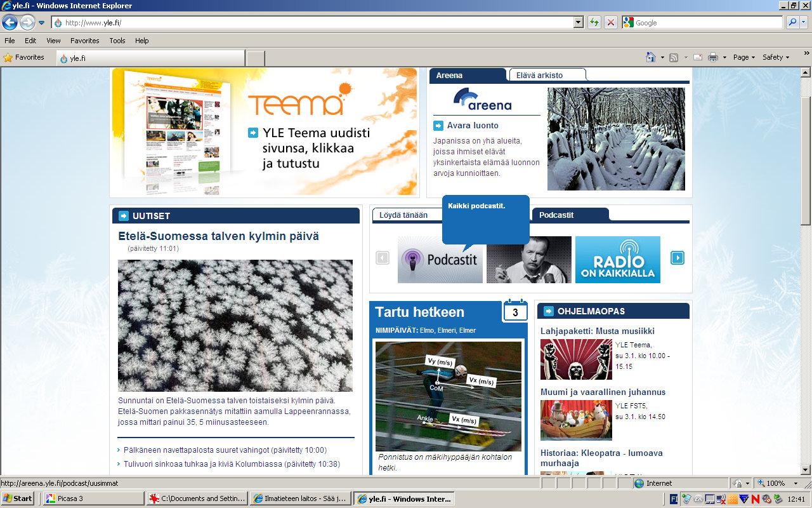812x508 pixels.
Task: Open a new blank tab
Action: (255, 58)
